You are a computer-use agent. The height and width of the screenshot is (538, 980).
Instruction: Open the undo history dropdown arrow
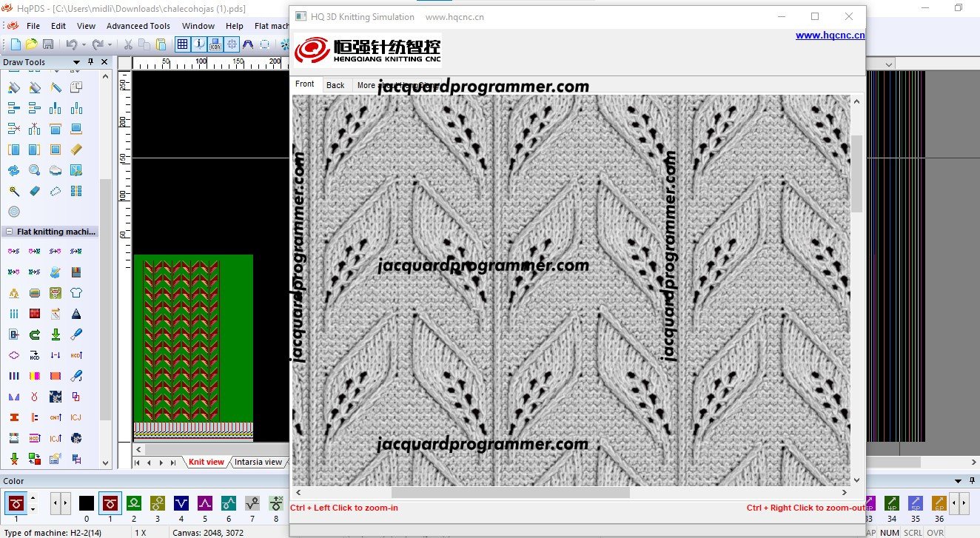click(x=84, y=45)
